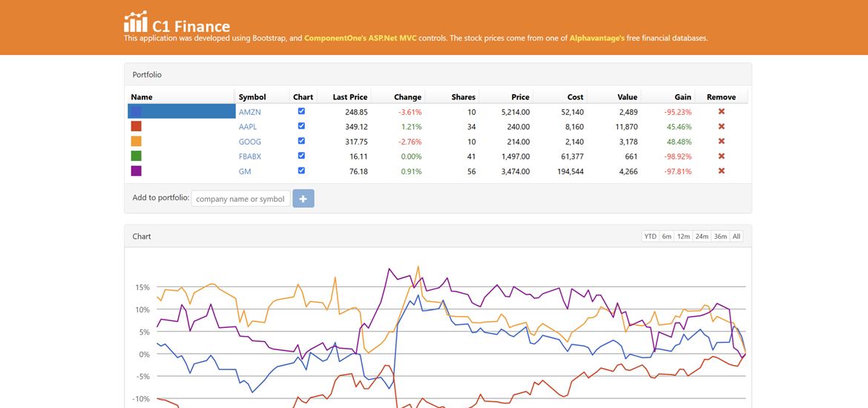Uncheck the chart checkbox for AMZN

[302, 111]
